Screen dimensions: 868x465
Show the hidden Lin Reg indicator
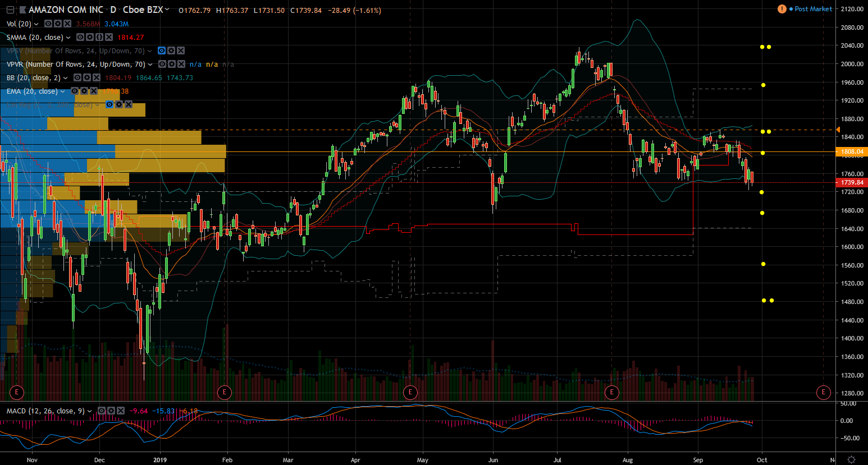coord(109,104)
